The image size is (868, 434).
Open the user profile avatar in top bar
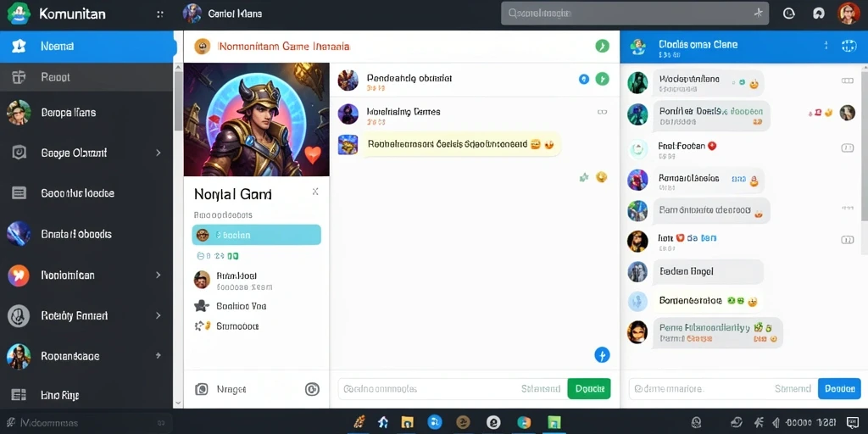(x=848, y=14)
